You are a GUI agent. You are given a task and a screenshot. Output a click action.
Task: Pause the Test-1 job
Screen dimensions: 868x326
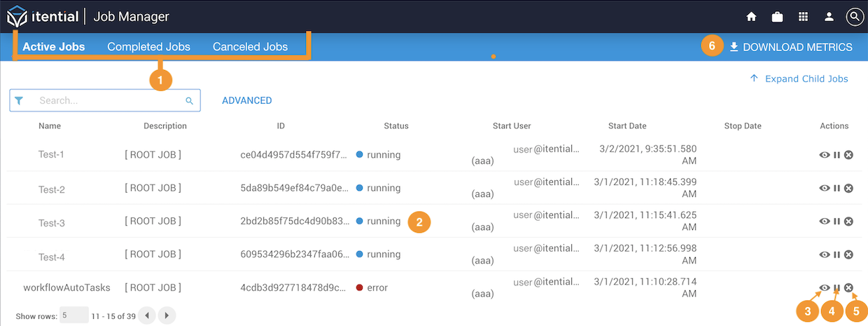pyautogui.click(x=836, y=154)
